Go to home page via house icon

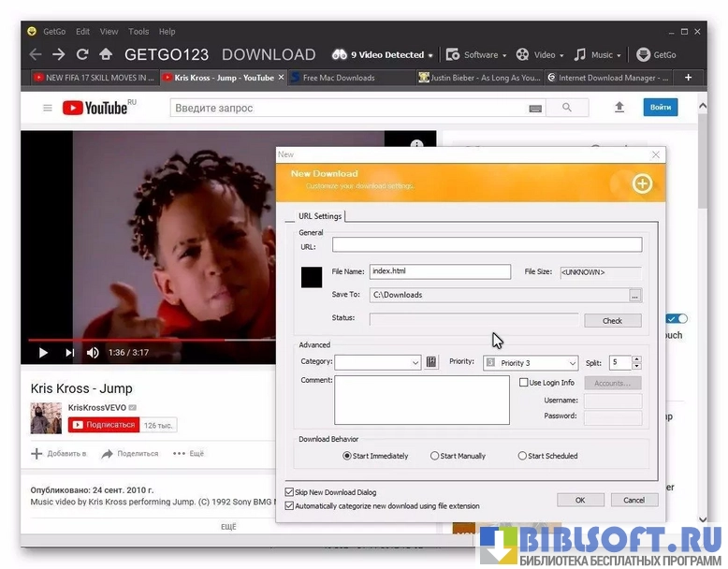(x=106, y=54)
